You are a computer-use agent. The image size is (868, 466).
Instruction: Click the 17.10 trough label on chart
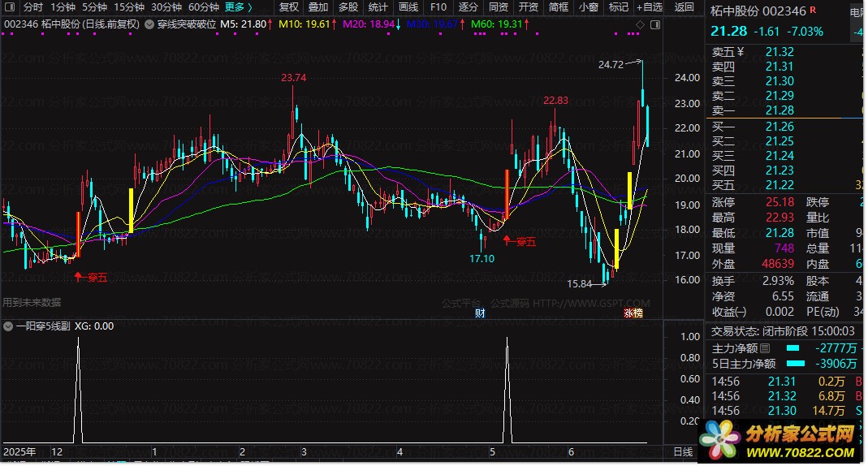coord(482,258)
